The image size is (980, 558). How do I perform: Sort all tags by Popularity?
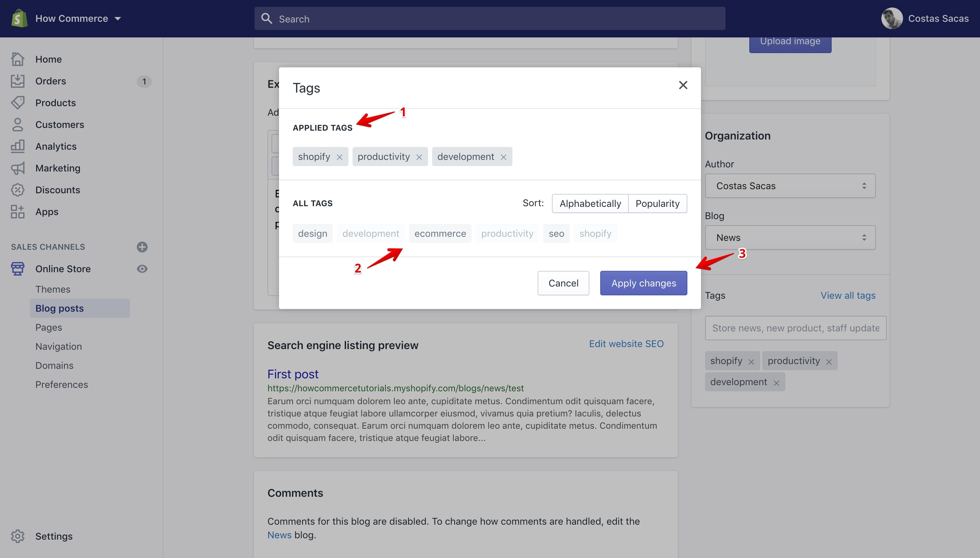tap(658, 203)
